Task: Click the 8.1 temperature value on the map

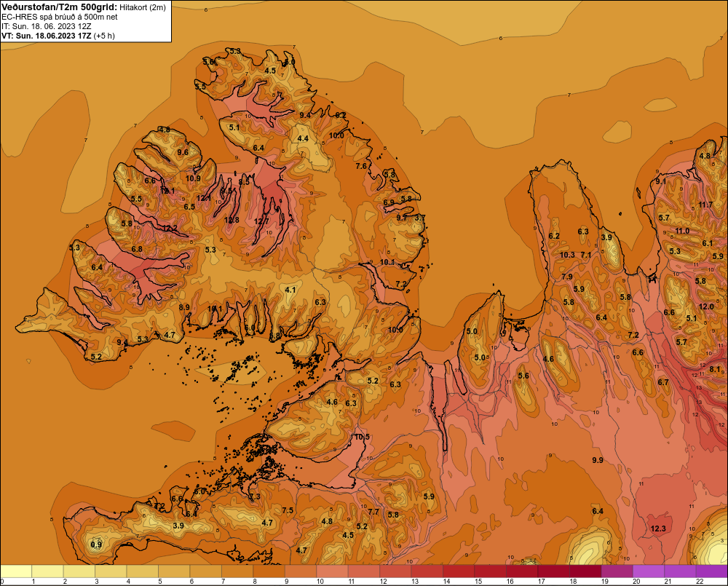Action: coord(715,369)
